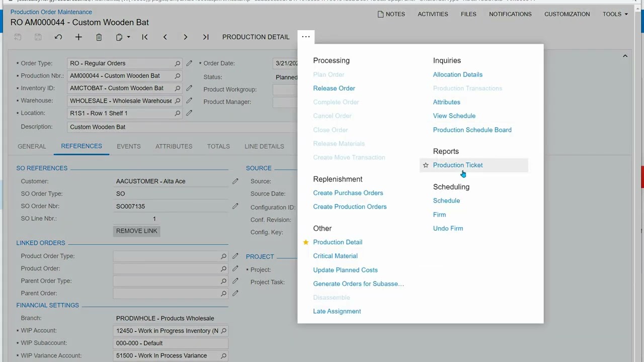This screenshot has height=362, width=644.
Task: Open the Product Order Type lookup
Action: (x=223, y=256)
